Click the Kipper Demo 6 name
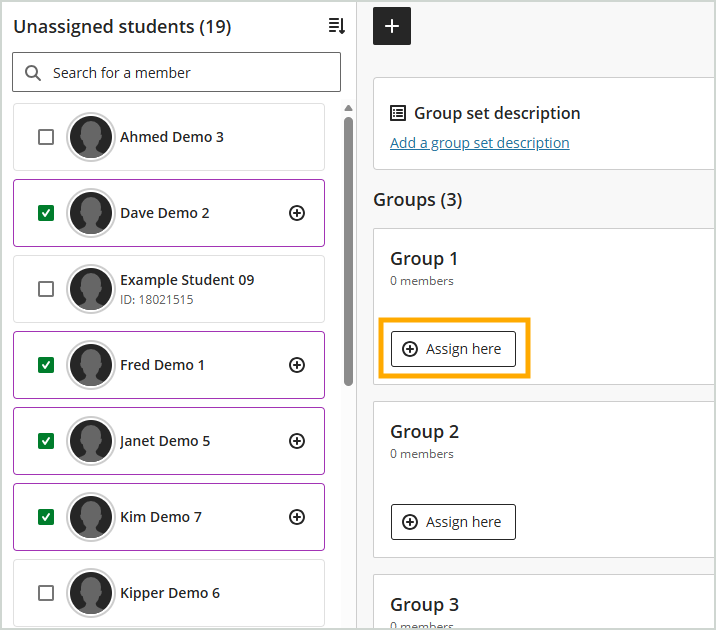Image resolution: width=716 pixels, height=630 pixels. (170, 593)
